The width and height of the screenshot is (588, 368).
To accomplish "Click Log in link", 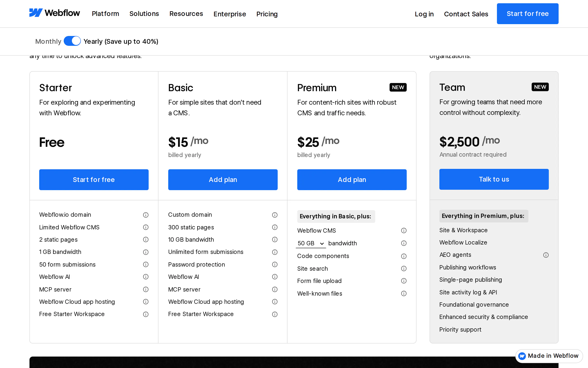I will click(x=424, y=14).
